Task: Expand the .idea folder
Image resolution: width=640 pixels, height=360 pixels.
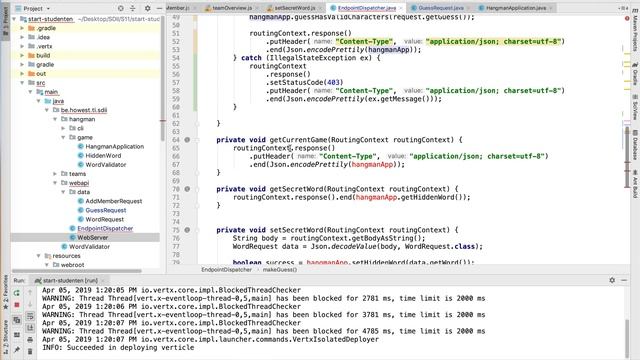Action: point(22,37)
